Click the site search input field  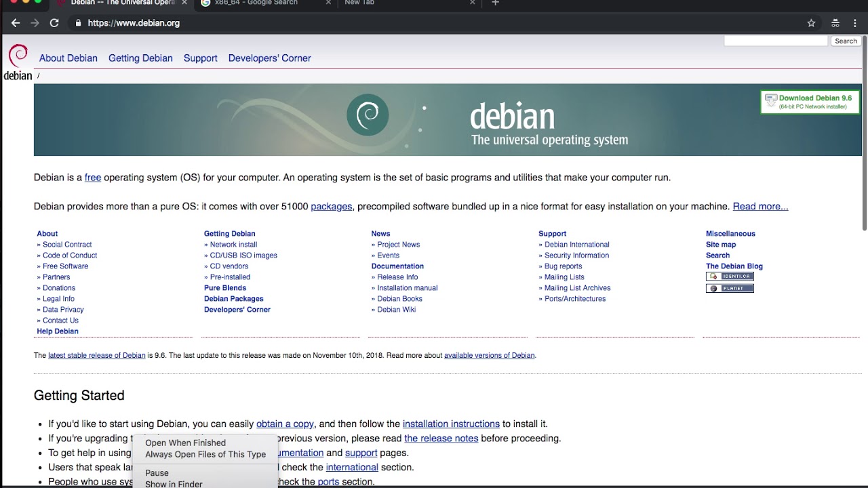pos(776,41)
